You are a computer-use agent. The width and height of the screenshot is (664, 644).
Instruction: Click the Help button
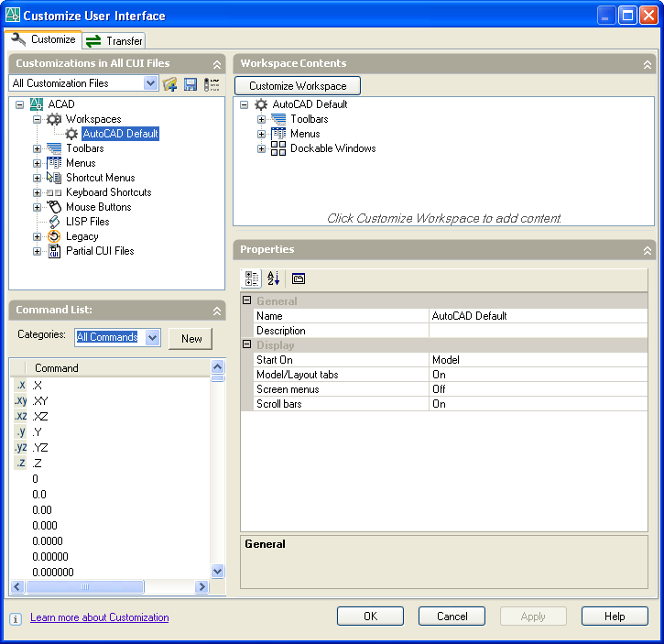615,616
